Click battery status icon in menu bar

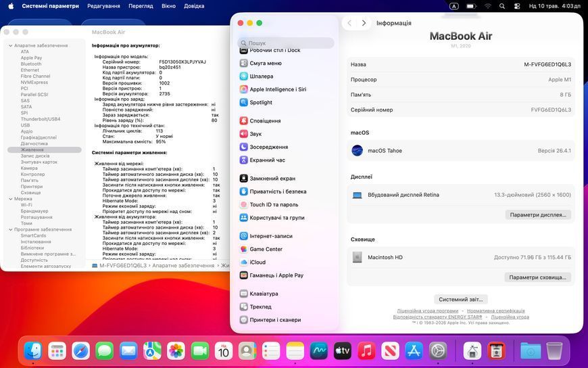pos(471,6)
